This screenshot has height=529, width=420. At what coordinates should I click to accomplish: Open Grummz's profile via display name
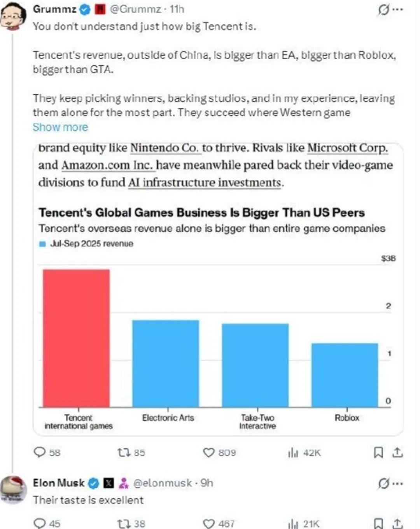[54, 9]
